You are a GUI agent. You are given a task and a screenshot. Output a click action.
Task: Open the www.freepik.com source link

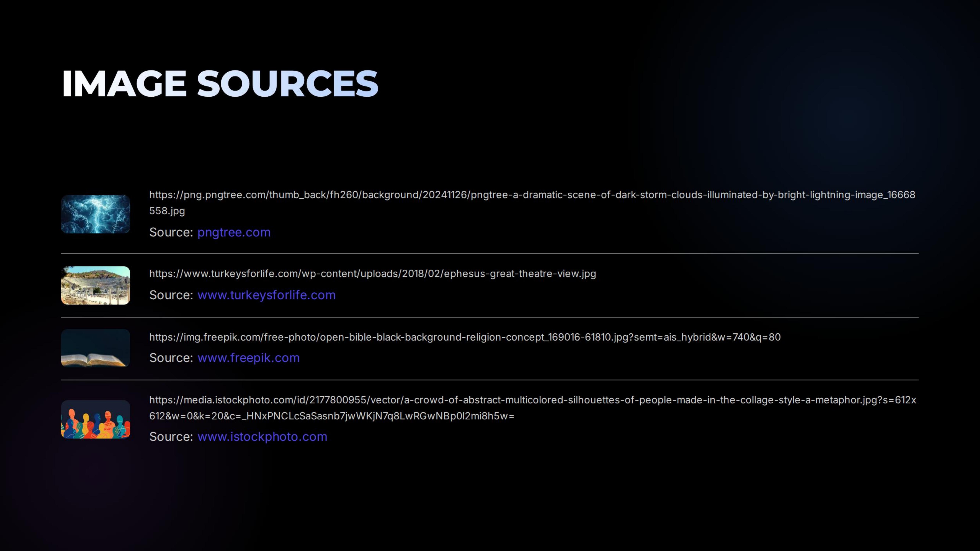click(x=248, y=358)
